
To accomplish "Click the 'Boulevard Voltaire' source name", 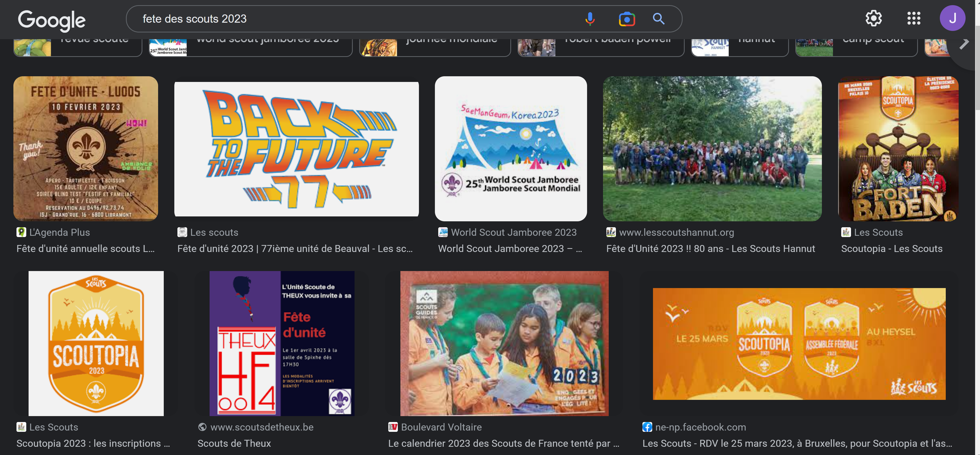I will click(441, 427).
